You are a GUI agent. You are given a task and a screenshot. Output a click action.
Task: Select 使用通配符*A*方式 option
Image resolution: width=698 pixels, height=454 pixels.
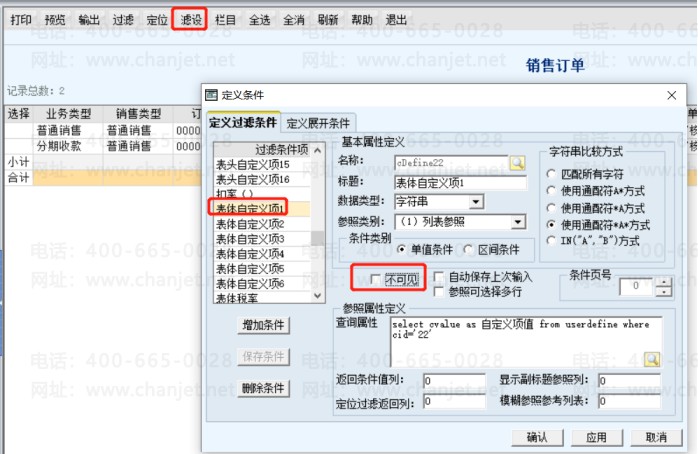[552, 225]
